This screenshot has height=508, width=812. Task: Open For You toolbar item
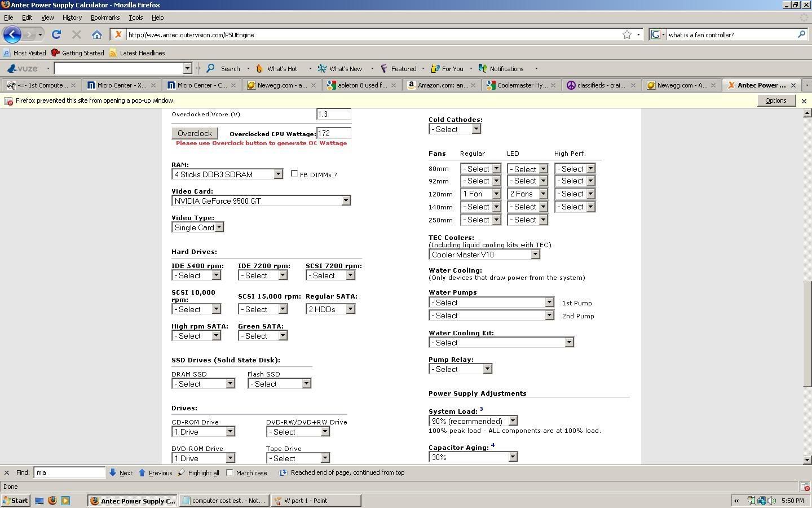447,68
